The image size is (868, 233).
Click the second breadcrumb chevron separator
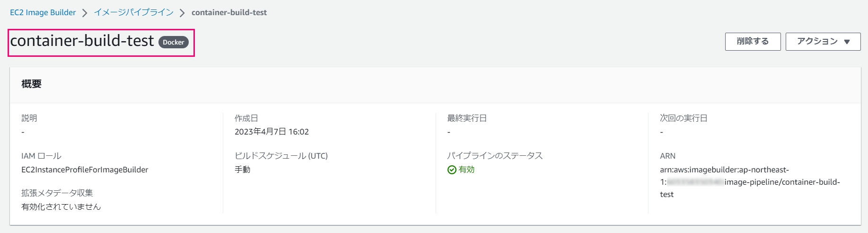click(x=182, y=13)
